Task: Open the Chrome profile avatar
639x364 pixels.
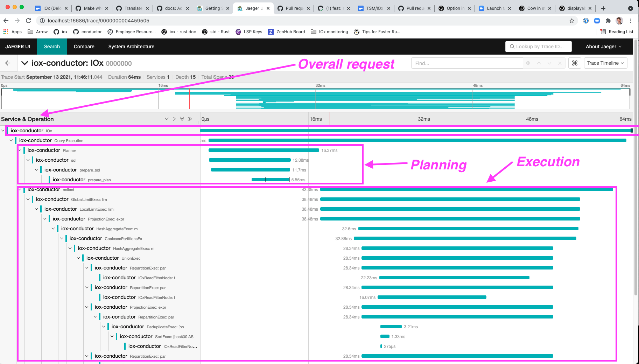Action: click(619, 21)
